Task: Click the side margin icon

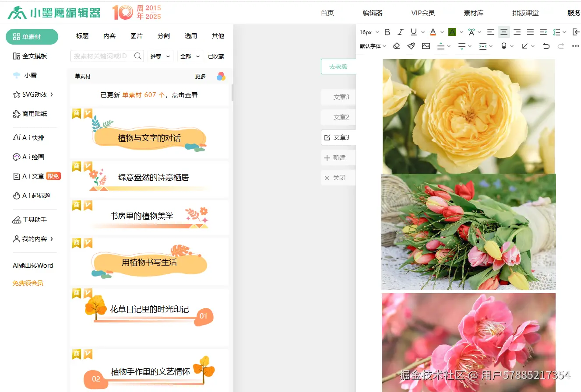Action: [482, 46]
